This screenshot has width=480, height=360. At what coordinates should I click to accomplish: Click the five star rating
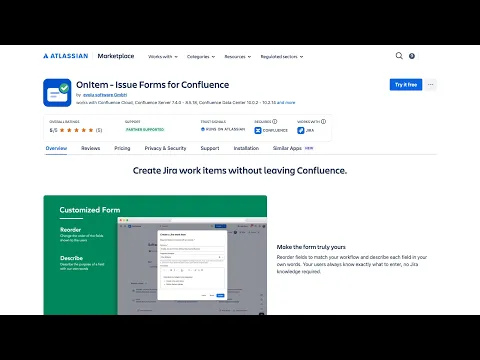tap(76, 130)
